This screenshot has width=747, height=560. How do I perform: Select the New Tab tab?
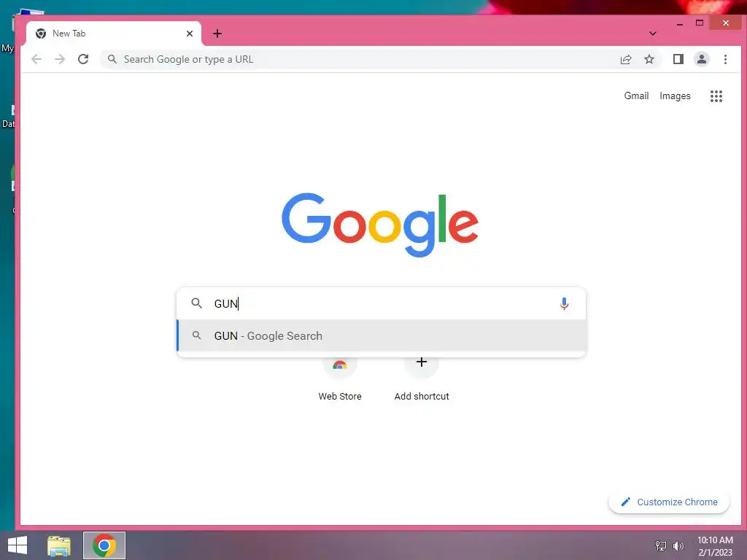(114, 34)
